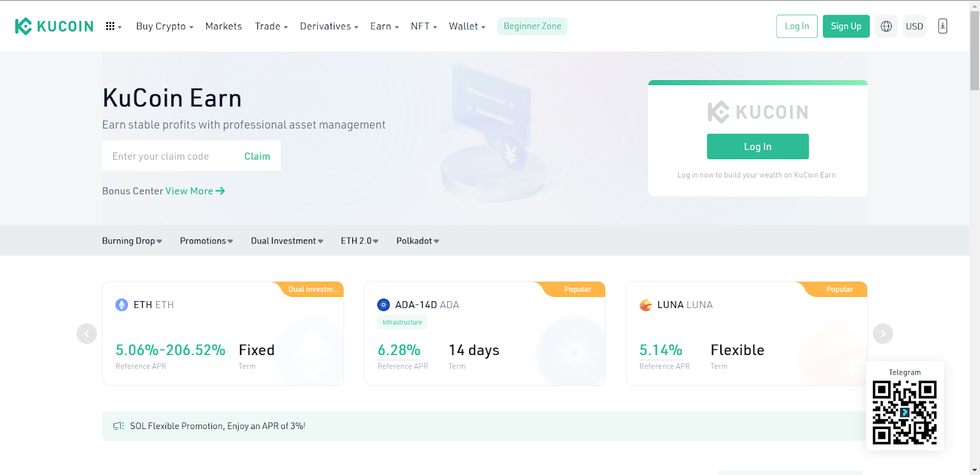
Task: Open the language globe icon
Action: (x=886, y=26)
